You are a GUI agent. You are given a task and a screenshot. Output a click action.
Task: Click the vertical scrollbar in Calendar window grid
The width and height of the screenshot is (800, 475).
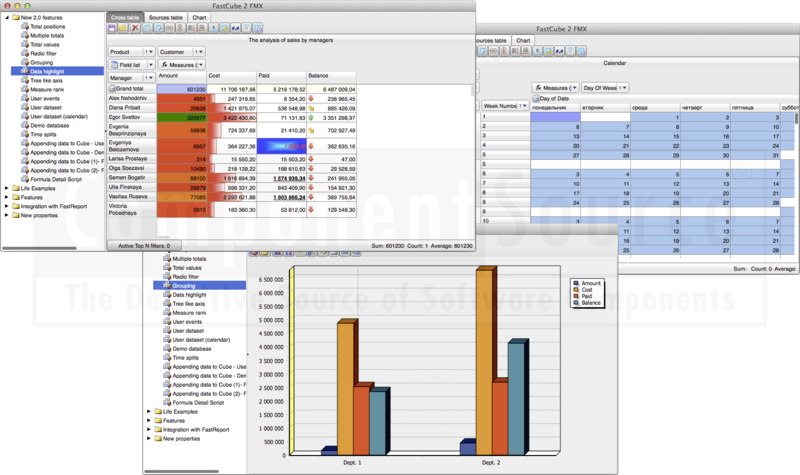[x=796, y=118]
